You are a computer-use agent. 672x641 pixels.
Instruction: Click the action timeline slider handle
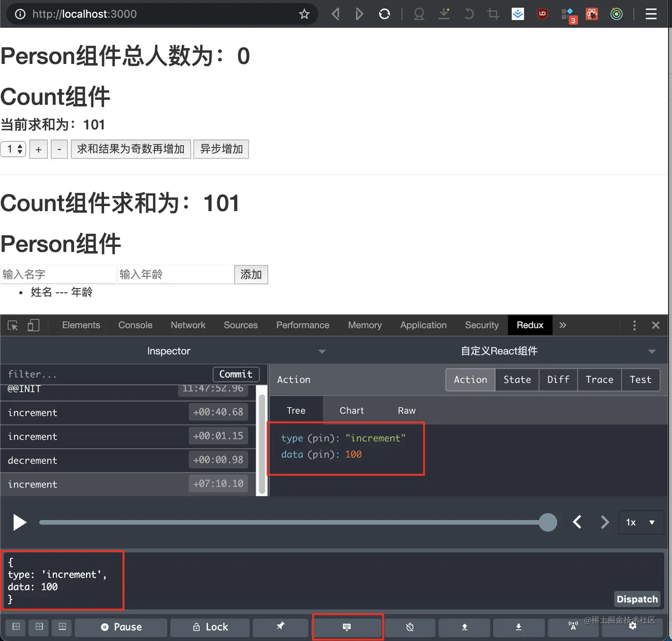tap(548, 522)
